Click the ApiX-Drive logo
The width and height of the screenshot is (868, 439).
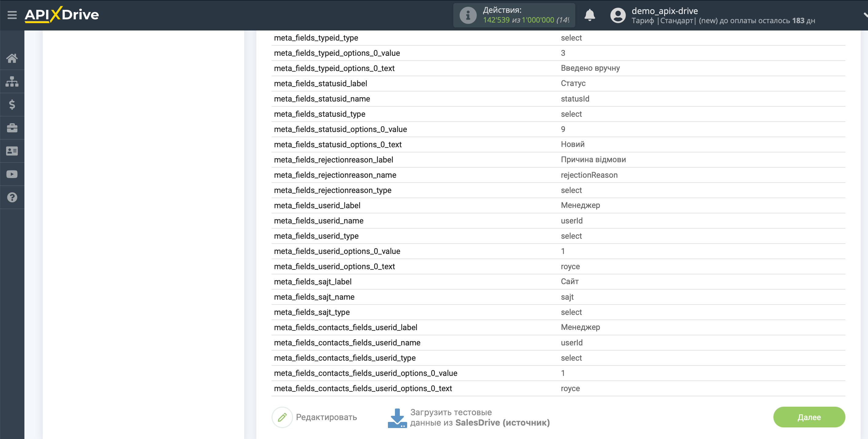pyautogui.click(x=62, y=14)
